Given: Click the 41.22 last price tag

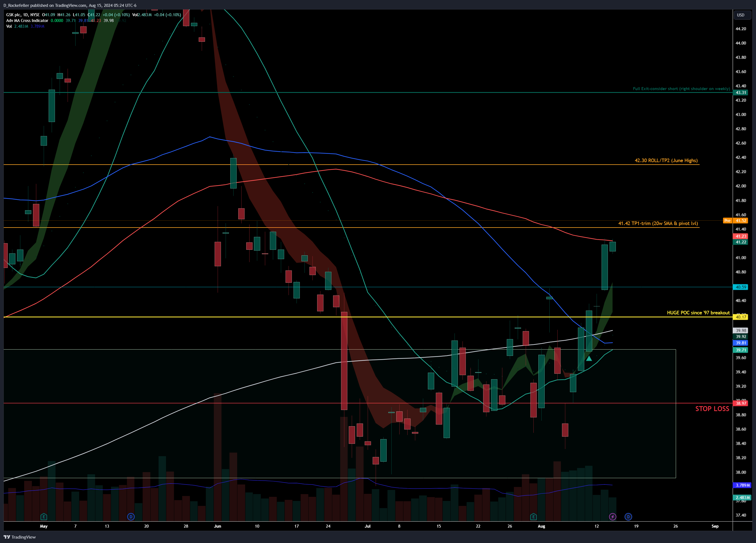Looking at the screenshot, I should coord(741,242).
